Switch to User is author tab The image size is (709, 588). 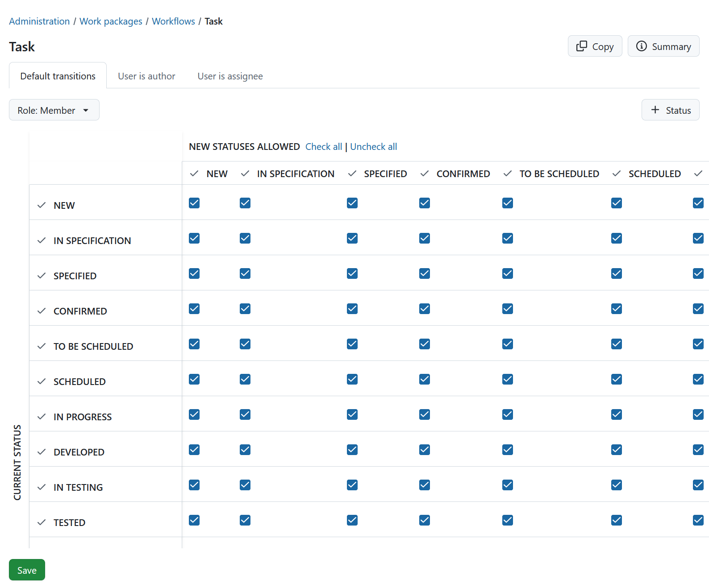pos(146,76)
